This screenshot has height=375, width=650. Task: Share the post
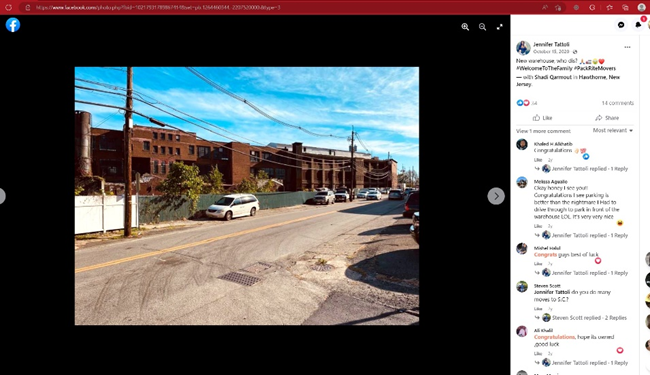(607, 118)
